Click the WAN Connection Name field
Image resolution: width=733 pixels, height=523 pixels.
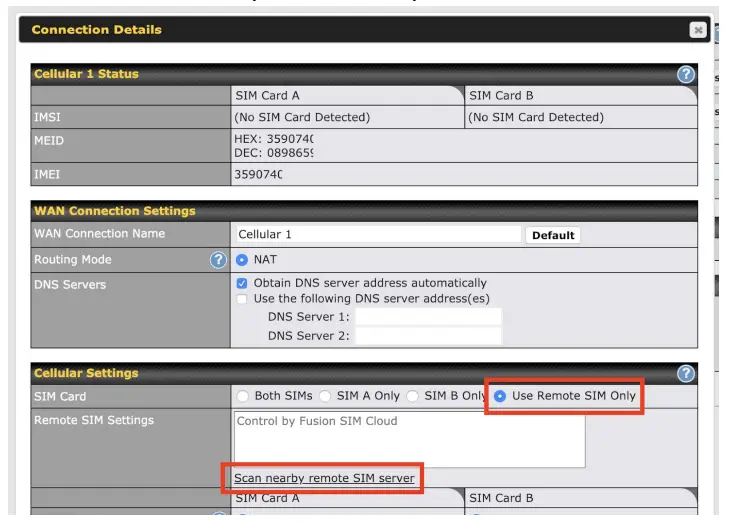[x=378, y=235]
